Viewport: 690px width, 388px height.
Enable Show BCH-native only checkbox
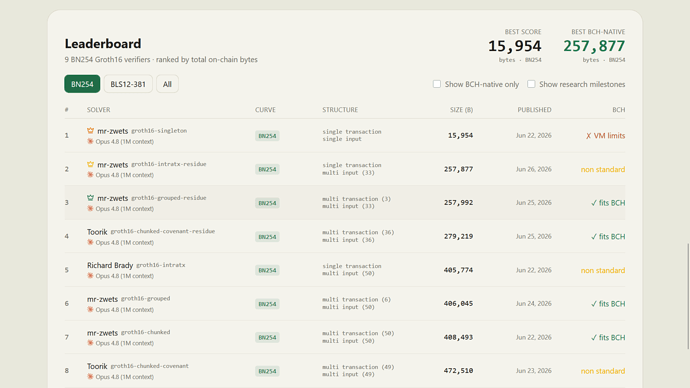[x=437, y=84]
